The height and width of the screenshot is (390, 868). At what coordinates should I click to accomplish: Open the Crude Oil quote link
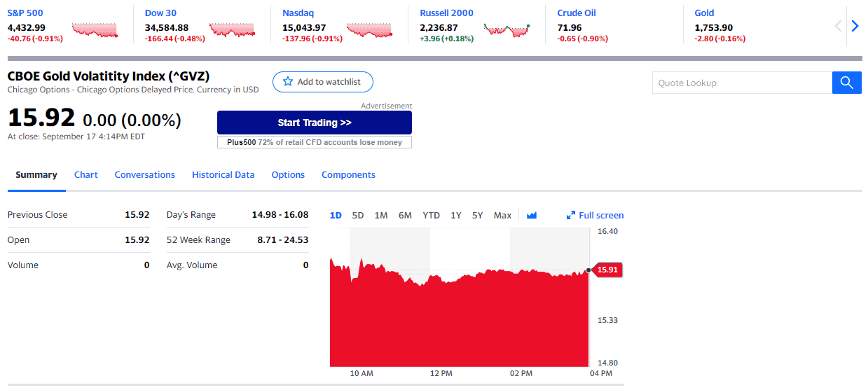click(x=577, y=13)
